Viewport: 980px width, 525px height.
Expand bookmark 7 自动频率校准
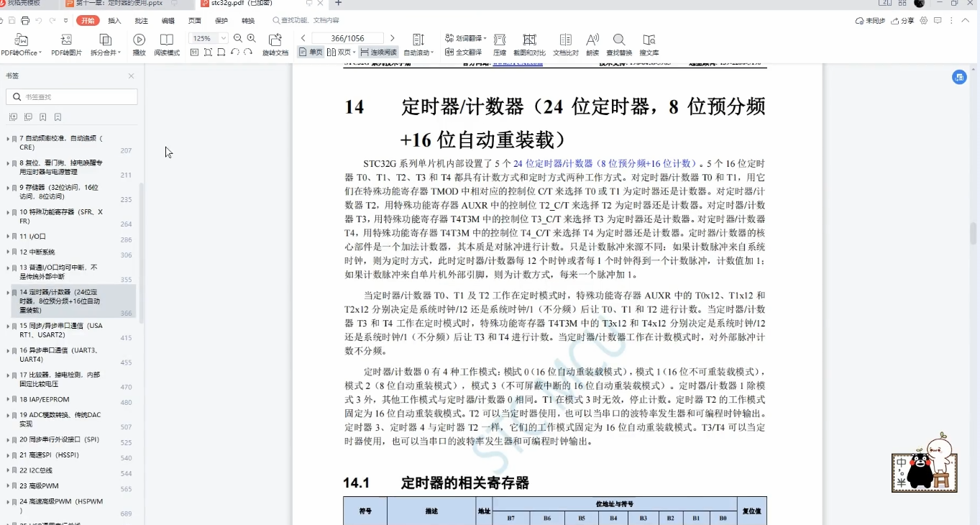8,138
